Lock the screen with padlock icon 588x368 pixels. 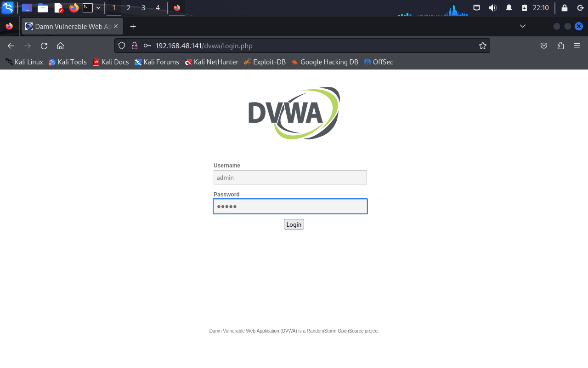click(565, 8)
